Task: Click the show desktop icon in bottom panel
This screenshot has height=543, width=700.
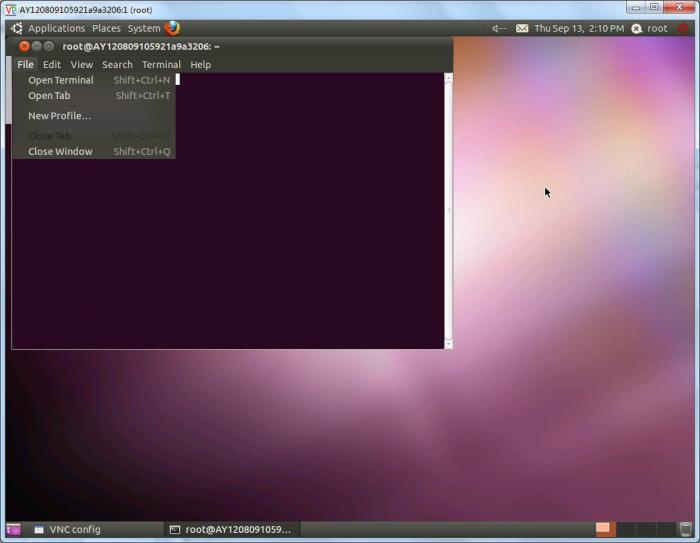Action: [13, 529]
